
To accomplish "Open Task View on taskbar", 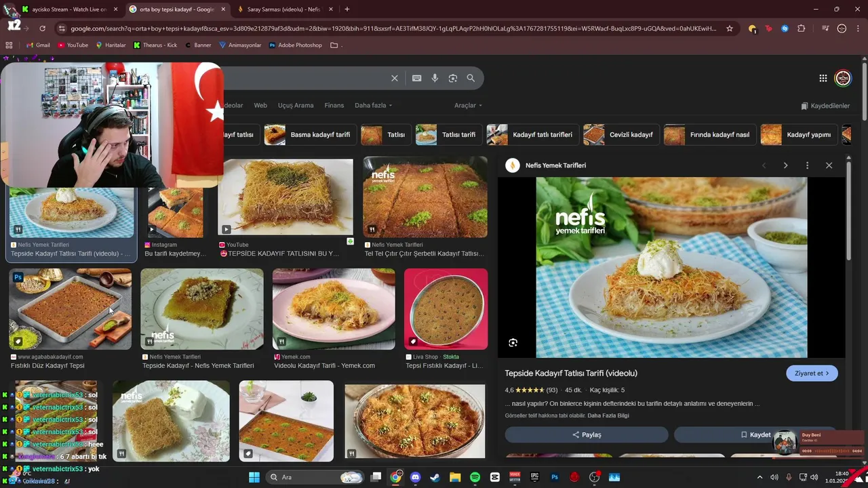I will point(376,477).
